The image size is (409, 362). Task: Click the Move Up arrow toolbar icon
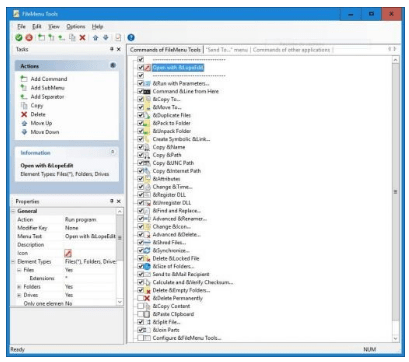[x=95, y=38]
